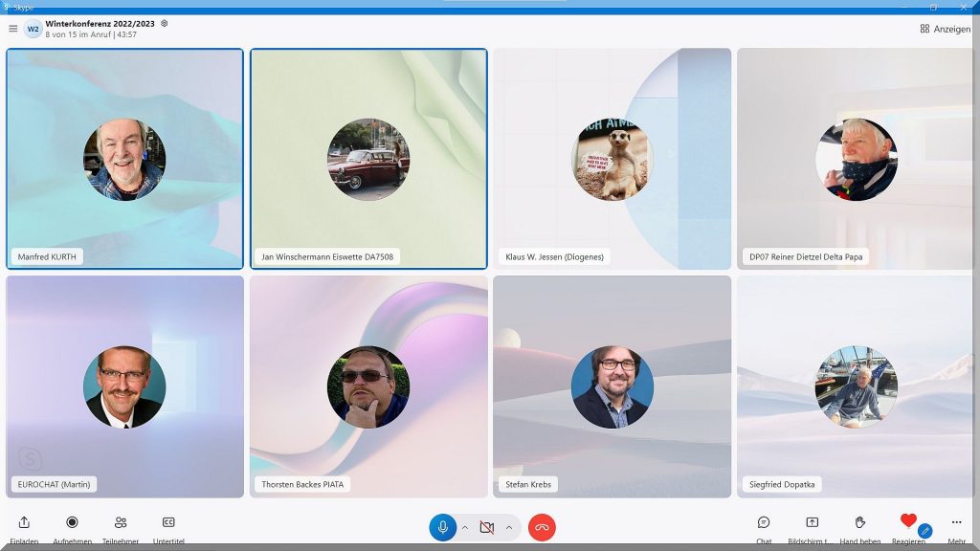Turn on Untertitel subtitles
Image resolution: width=980 pixels, height=551 pixels.
[x=168, y=522]
